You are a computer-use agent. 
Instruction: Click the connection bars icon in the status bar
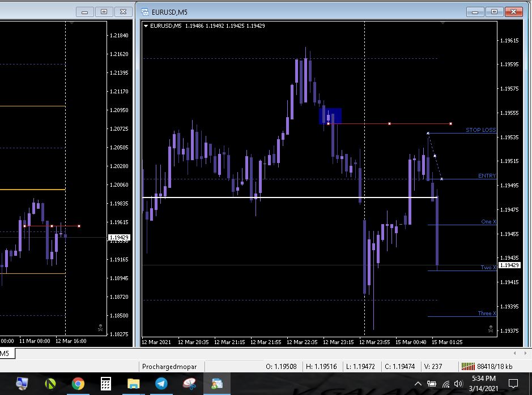pos(468,367)
